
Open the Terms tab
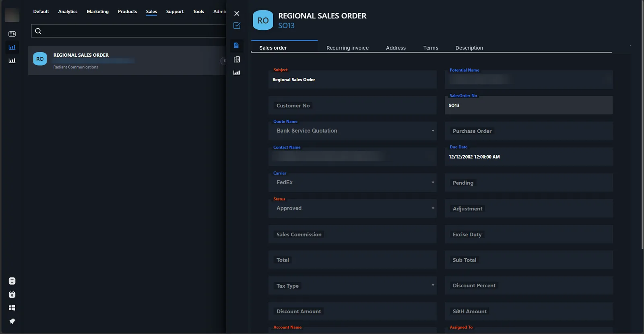pyautogui.click(x=431, y=48)
